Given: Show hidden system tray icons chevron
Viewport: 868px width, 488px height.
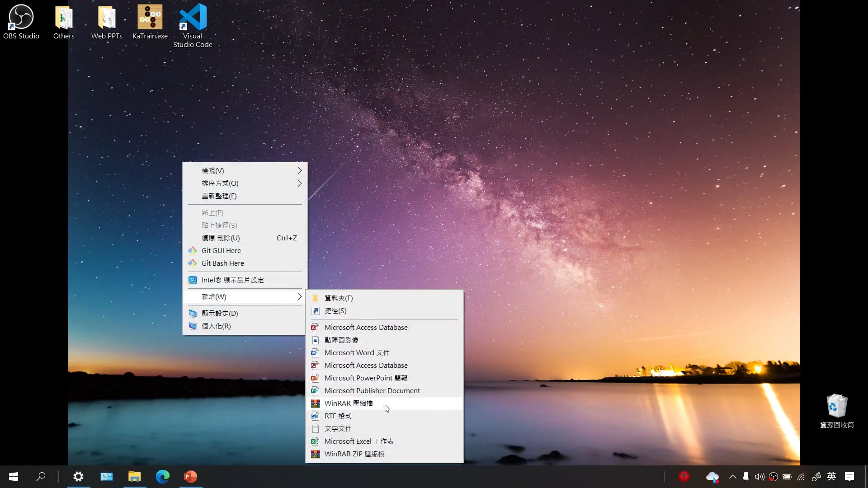Looking at the screenshot, I should 732,476.
